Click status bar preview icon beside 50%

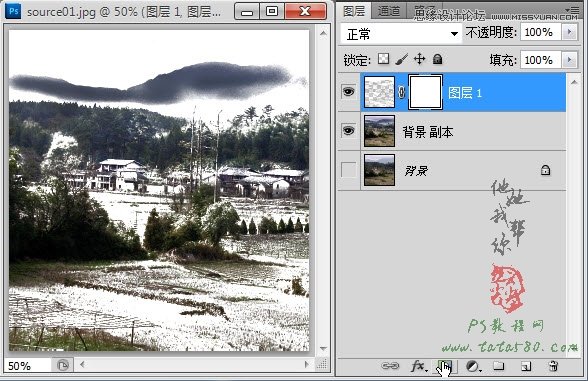pos(63,365)
